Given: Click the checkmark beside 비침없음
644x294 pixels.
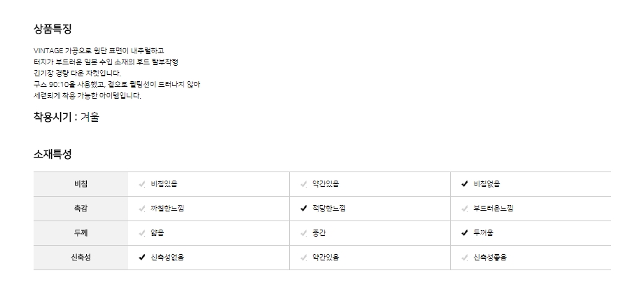Looking at the screenshot, I should click(x=464, y=184).
